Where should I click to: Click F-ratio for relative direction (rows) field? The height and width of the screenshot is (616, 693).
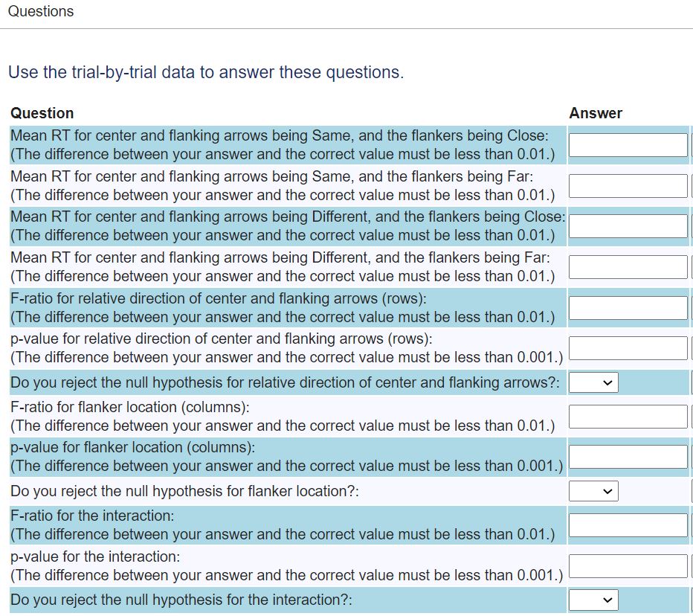[628, 308]
